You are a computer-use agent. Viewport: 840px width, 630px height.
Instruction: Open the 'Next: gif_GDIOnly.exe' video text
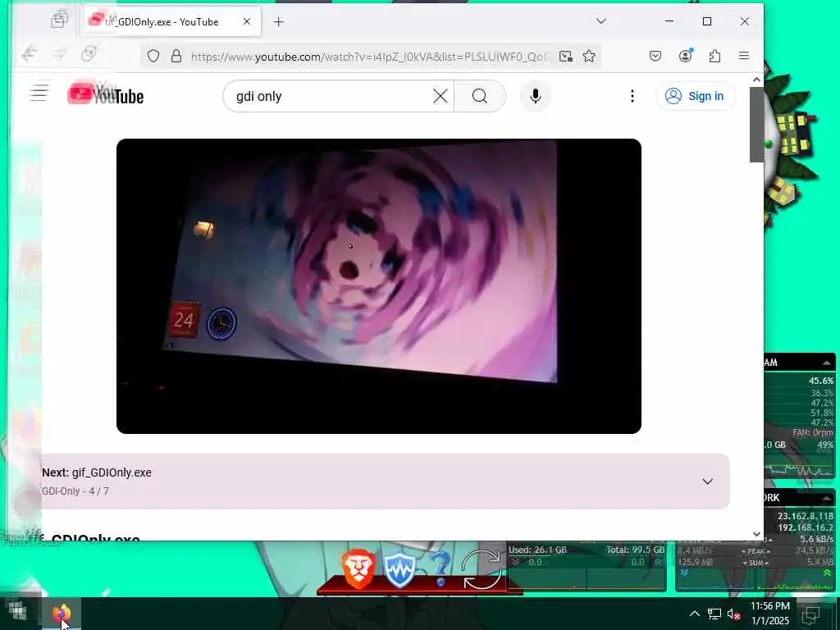click(97, 472)
